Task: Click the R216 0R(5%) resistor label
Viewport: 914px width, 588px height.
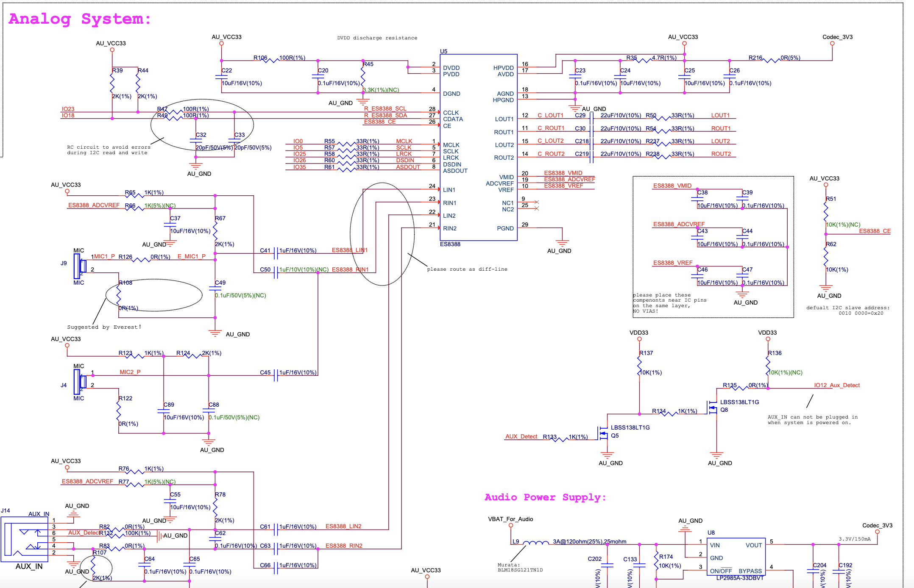Action: (x=774, y=58)
